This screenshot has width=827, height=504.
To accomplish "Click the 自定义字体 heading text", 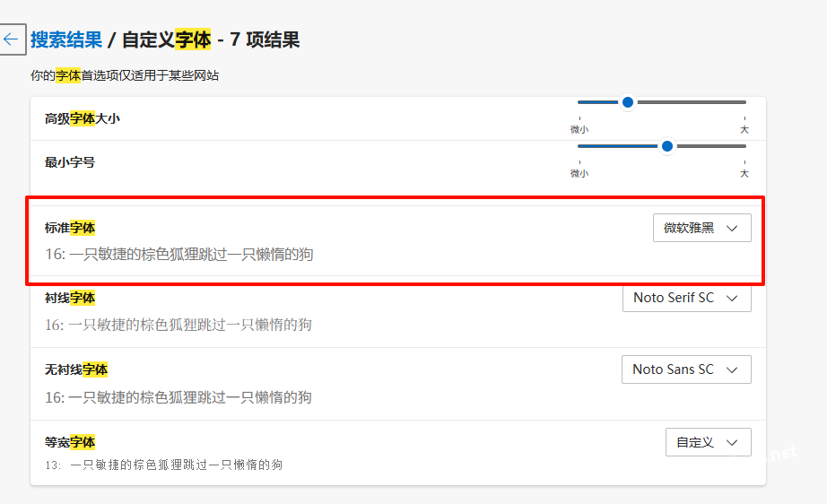I will (x=166, y=39).
